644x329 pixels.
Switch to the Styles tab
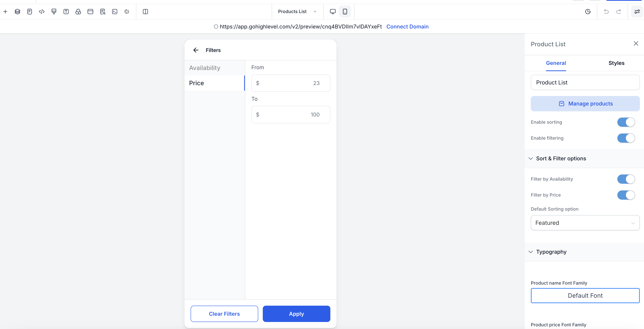(616, 63)
